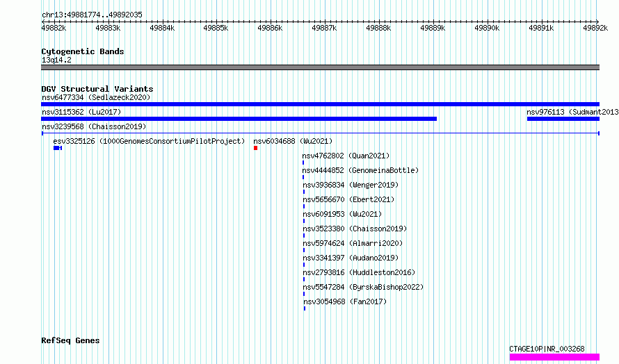Image resolution: width=619 pixels, height=364 pixels.
Task: Open nsv976113 (Sudmant2013) variant label
Action: click(x=572, y=112)
